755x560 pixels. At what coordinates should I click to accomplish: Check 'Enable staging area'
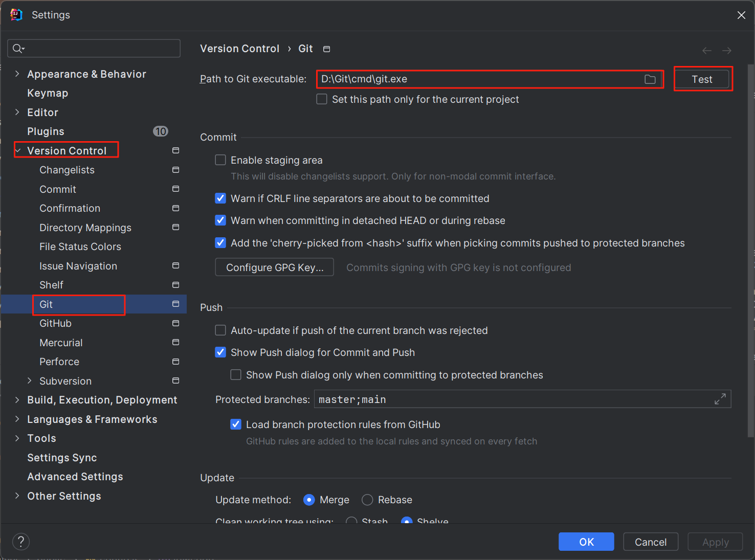(x=220, y=160)
